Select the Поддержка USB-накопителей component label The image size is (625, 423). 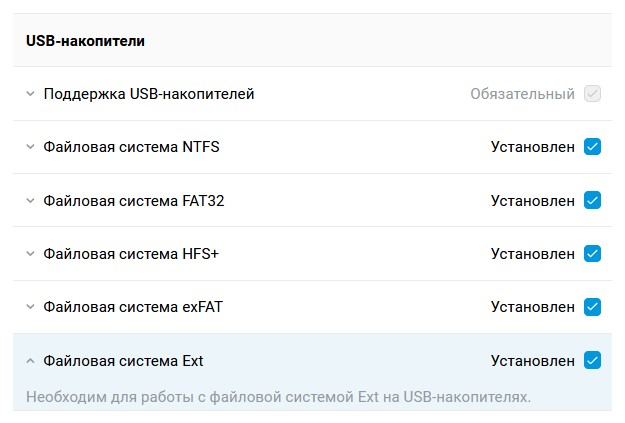(x=149, y=94)
